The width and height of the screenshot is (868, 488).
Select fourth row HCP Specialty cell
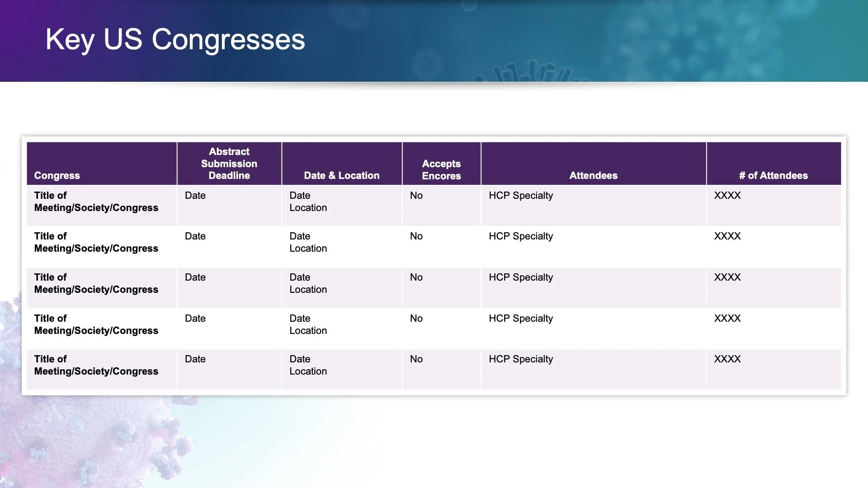521,319
